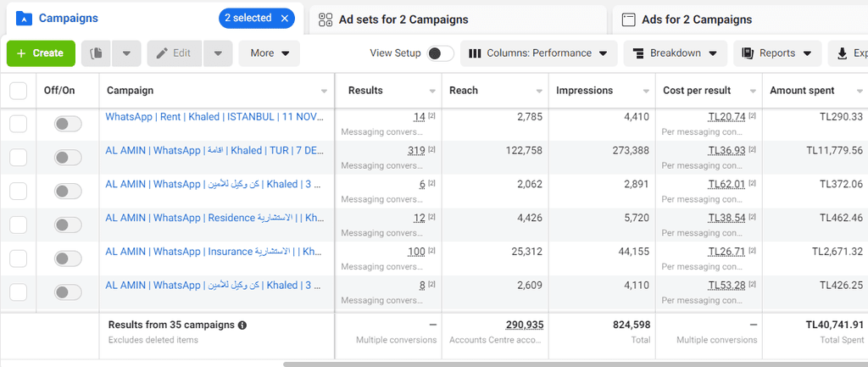Turn on the AL AMIN Residence campaign

click(68, 225)
